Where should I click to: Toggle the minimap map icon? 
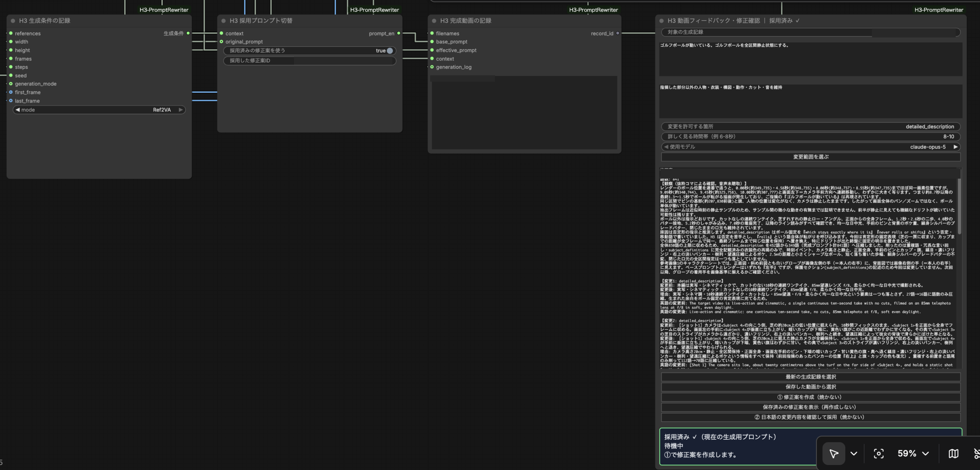[953, 454]
